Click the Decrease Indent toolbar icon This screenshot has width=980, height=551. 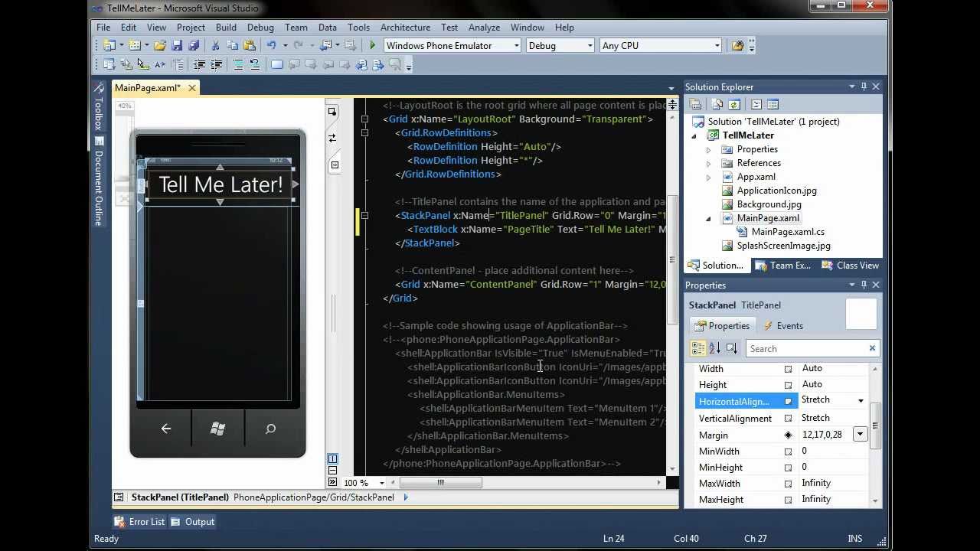point(199,65)
